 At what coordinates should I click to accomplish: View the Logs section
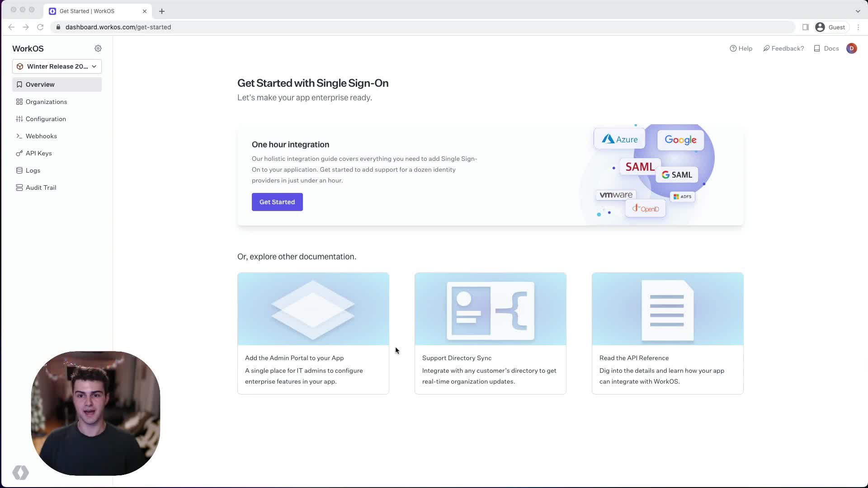(x=33, y=170)
